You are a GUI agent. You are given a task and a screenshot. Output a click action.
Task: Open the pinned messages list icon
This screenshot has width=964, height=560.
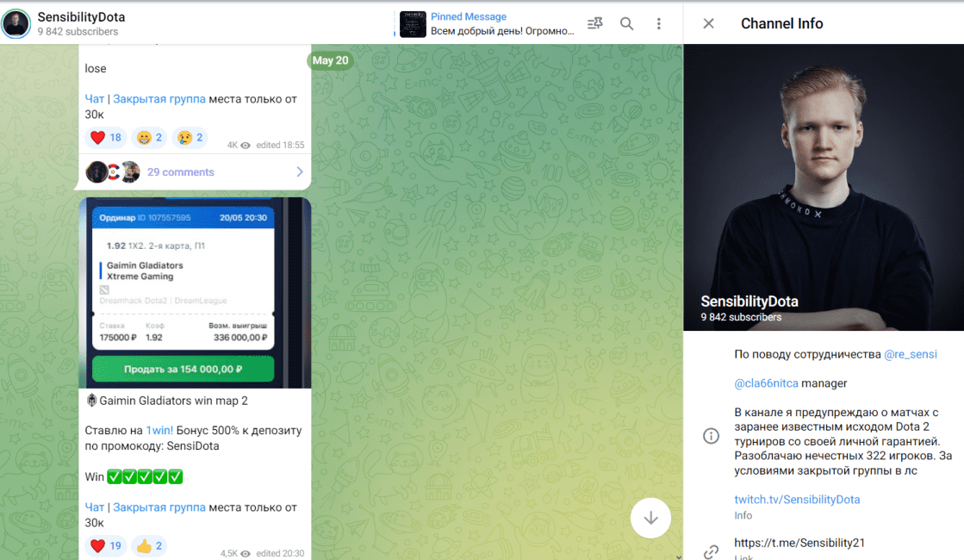594,23
